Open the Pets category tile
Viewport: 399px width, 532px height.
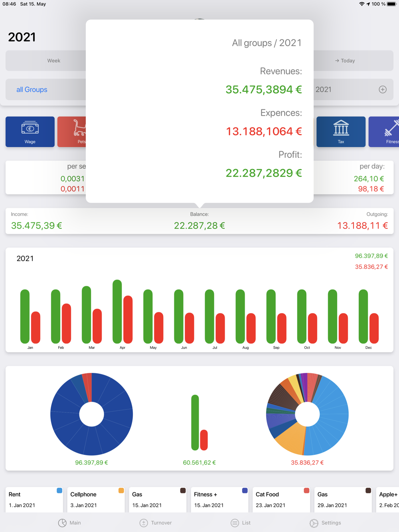pos(72,132)
